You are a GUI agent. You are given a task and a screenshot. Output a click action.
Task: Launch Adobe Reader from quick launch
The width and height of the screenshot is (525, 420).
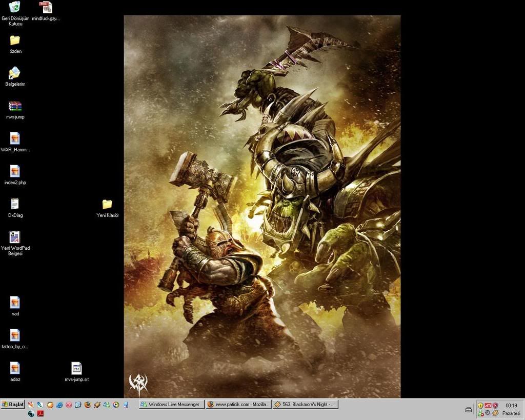coord(40,414)
